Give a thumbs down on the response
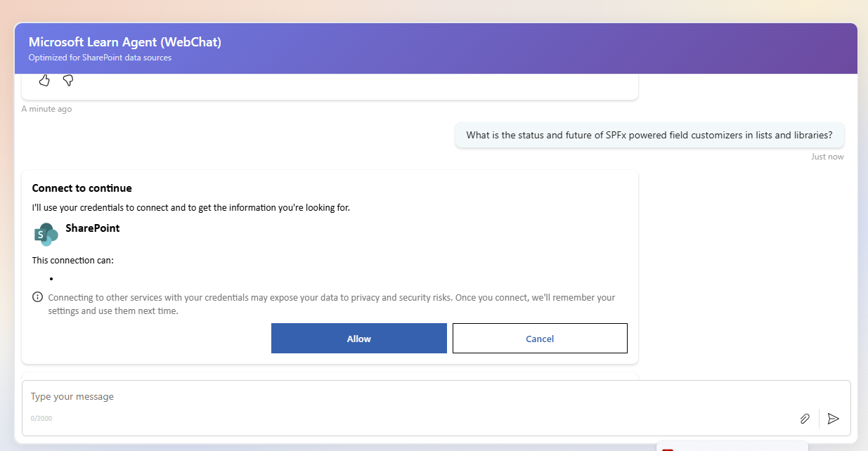Viewport: 868px width, 451px height. (67, 80)
